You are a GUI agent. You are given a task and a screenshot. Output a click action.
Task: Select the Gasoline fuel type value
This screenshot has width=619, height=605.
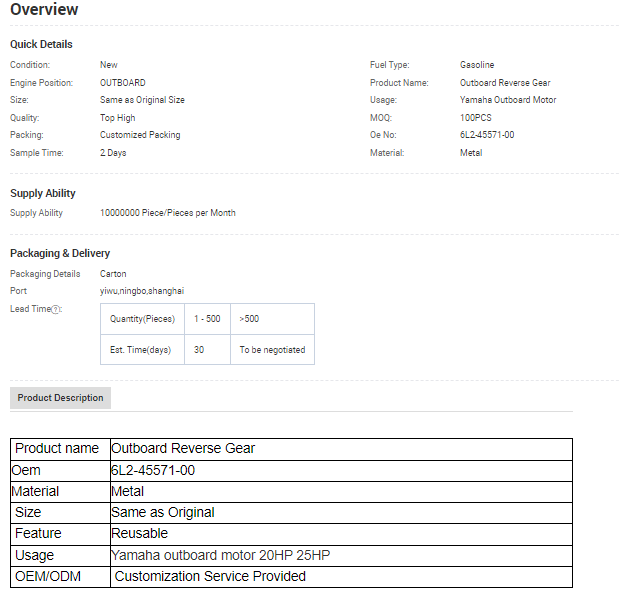tap(477, 65)
